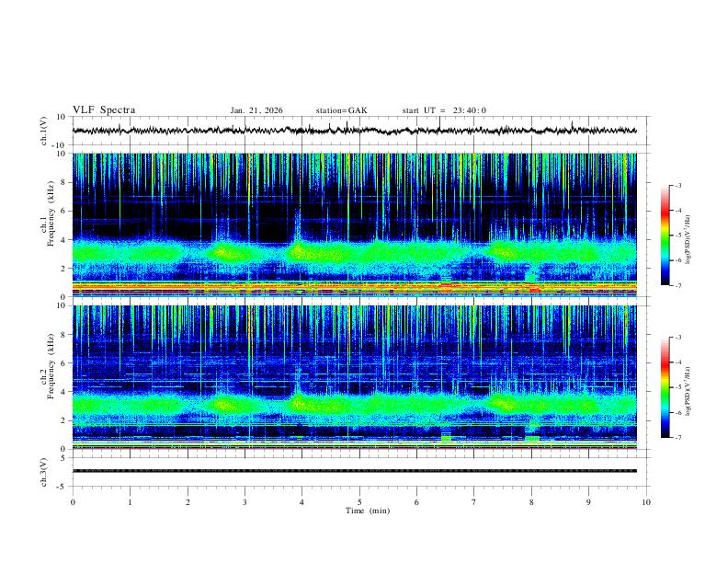Click the ch.1 'Frequency (kHz)' axis label
The height and width of the screenshot is (563, 728).
51,213
